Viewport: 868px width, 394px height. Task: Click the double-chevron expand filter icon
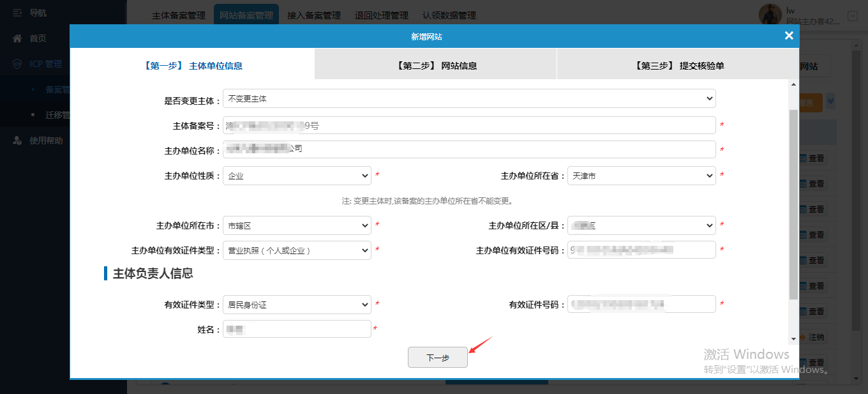830,101
